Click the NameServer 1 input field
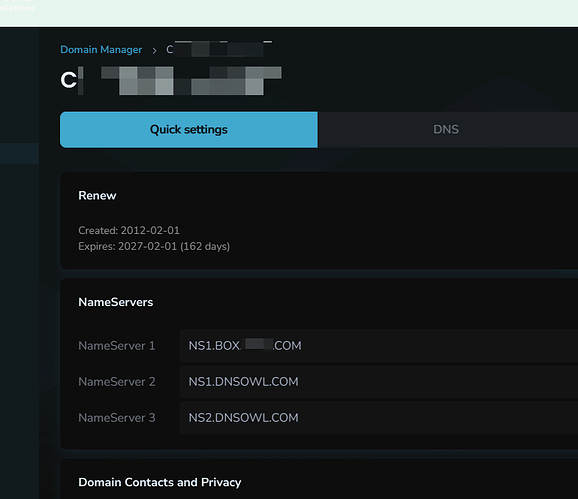This screenshot has width=578, height=499. click(379, 346)
